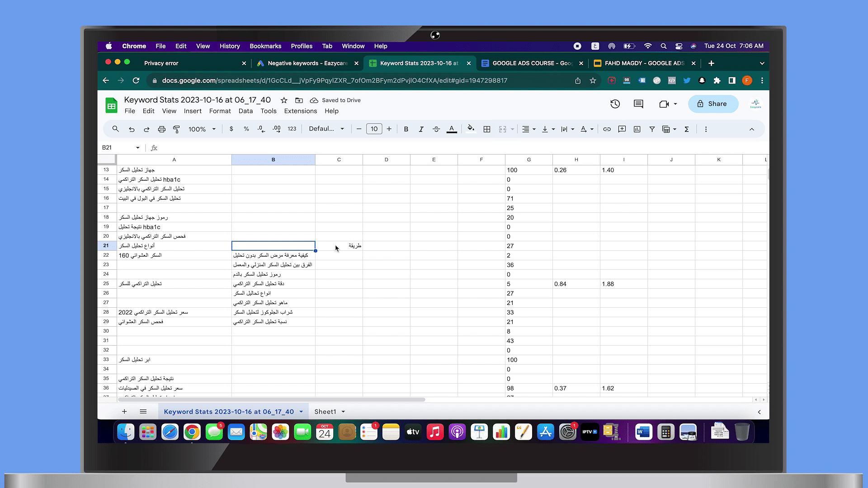Viewport: 868px width, 488px height.
Task: Open the Tools menu in Sheets
Action: click(269, 111)
